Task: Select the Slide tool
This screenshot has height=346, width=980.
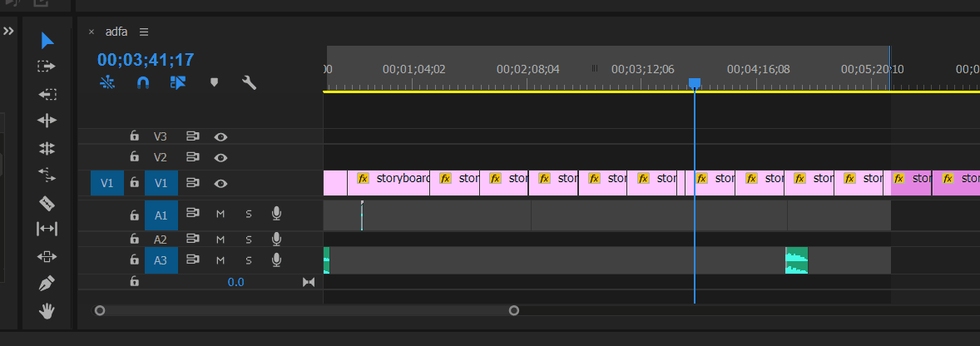Action: point(47,257)
